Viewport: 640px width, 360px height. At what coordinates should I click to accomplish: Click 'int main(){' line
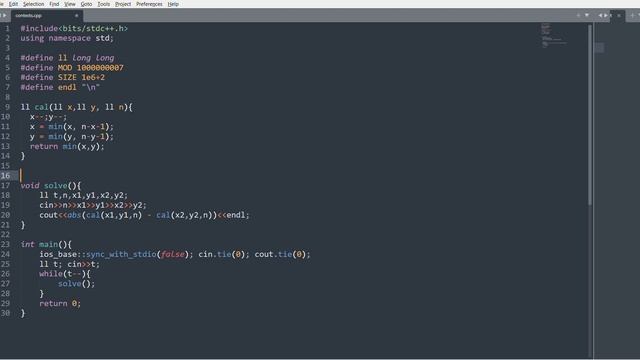click(46, 244)
